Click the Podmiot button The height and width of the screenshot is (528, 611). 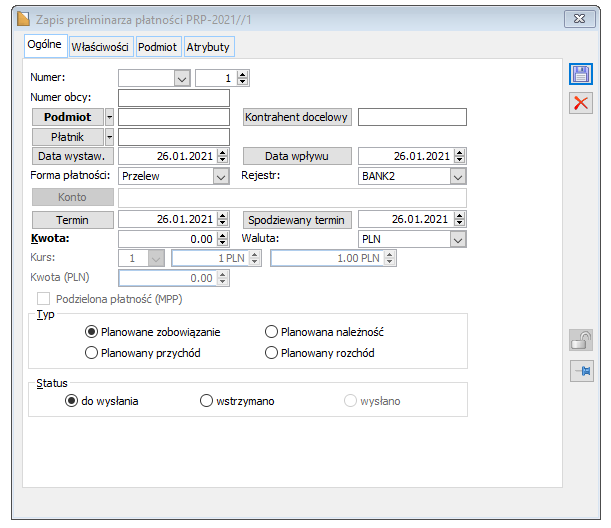point(68,117)
